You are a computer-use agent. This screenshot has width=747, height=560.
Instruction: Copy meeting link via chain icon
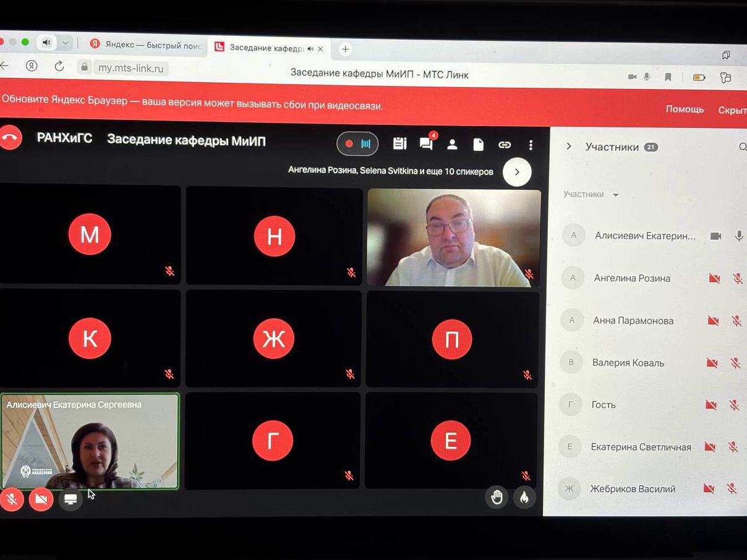point(505,145)
